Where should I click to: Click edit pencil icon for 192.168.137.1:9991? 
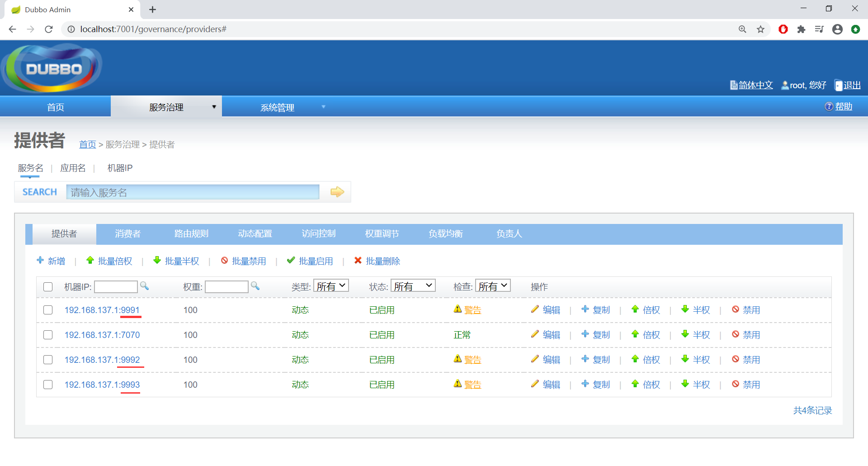click(535, 309)
